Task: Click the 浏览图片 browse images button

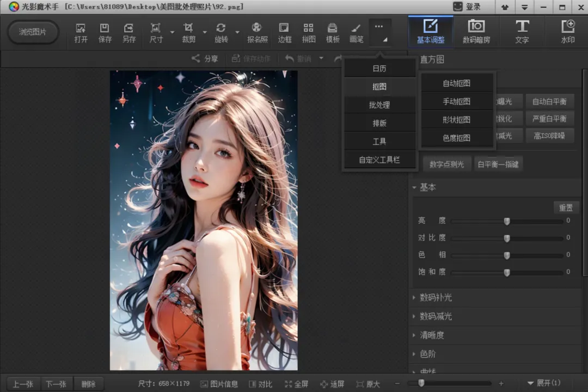Action: [33, 32]
